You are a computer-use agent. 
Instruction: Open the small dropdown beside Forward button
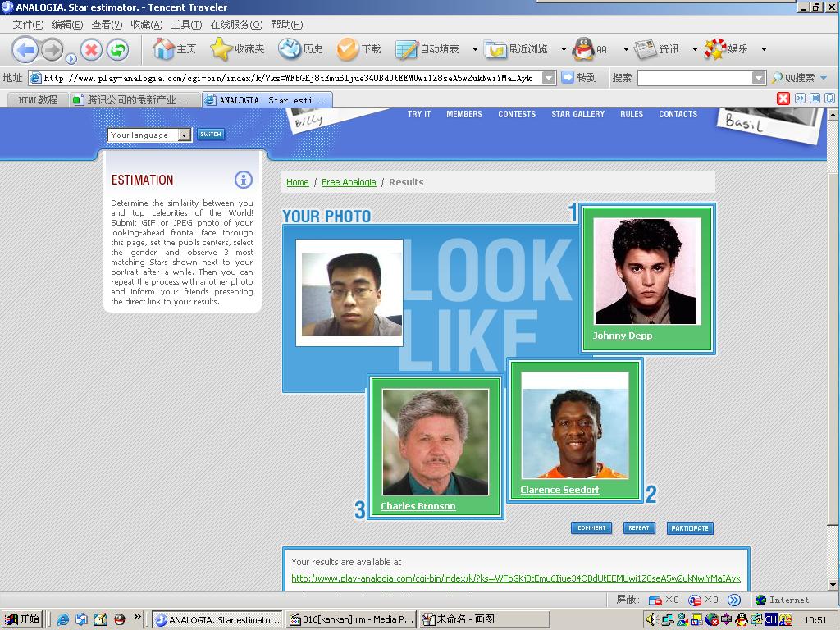(71, 59)
